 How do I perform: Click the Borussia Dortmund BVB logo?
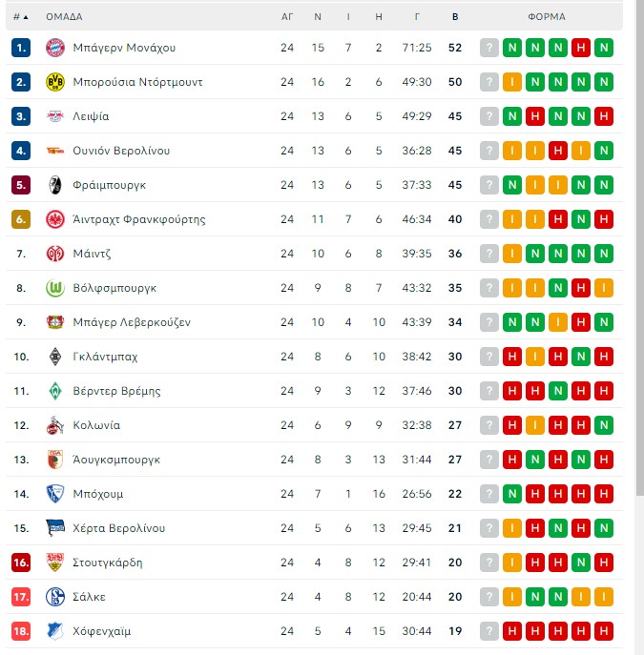(55, 82)
